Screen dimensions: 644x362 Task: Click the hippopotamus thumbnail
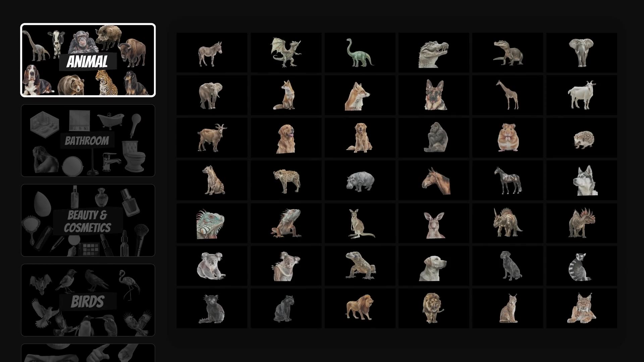click(360, 181)
